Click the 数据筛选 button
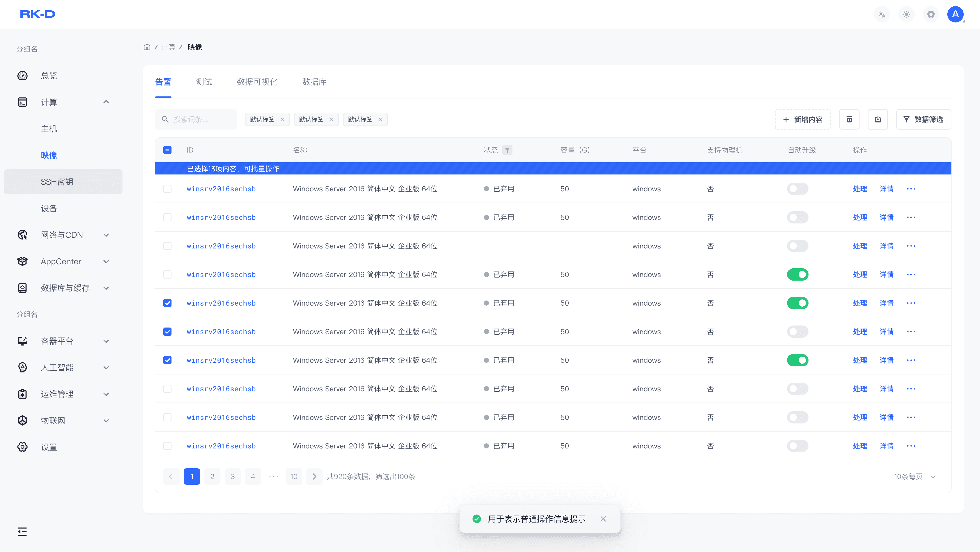This screenshot has width=980, height=552. point(923,119)
